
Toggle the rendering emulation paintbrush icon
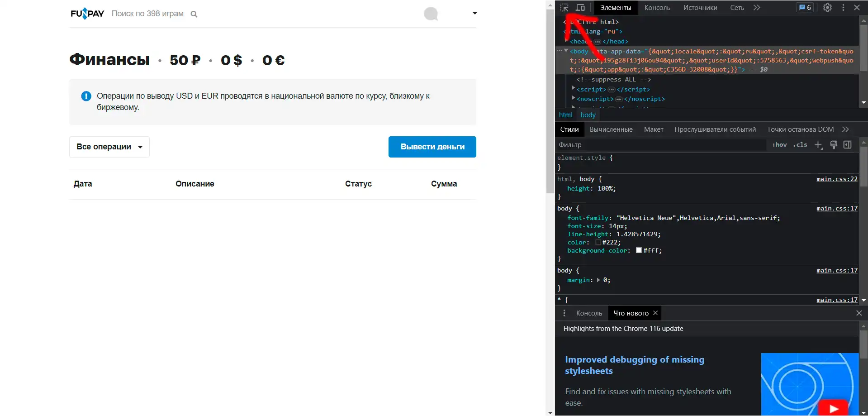834,145
